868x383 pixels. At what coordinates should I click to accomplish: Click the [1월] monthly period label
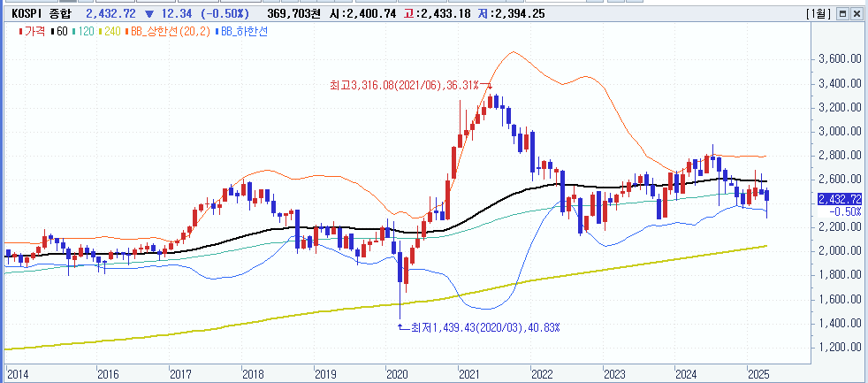pos(819,14)
